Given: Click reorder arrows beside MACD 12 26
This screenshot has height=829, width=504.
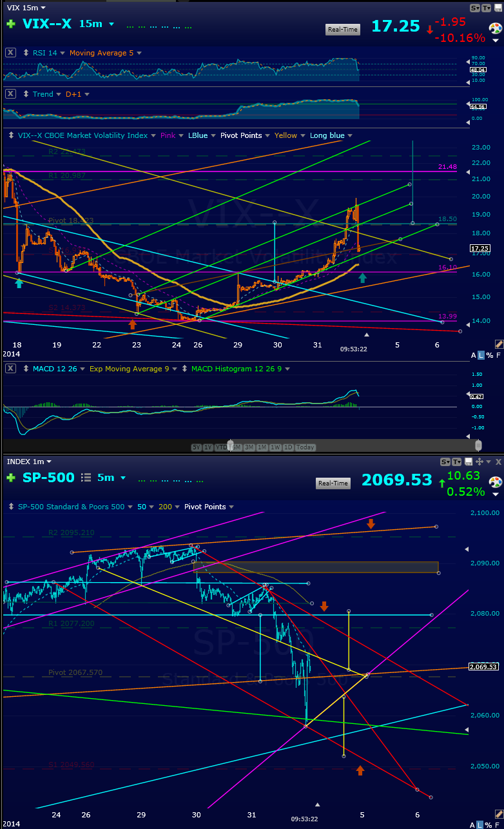Looking at the screenshot, I should 26,369.
